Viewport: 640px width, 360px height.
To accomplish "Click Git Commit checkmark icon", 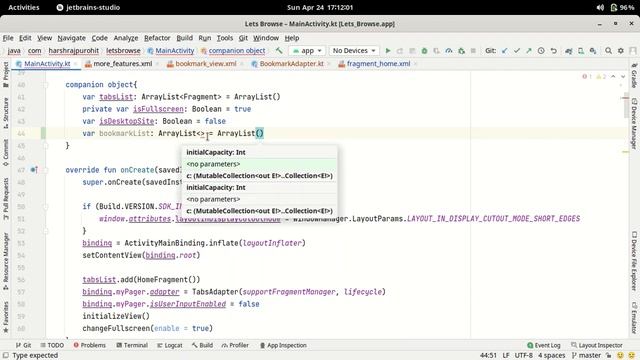I will [517, 51].
